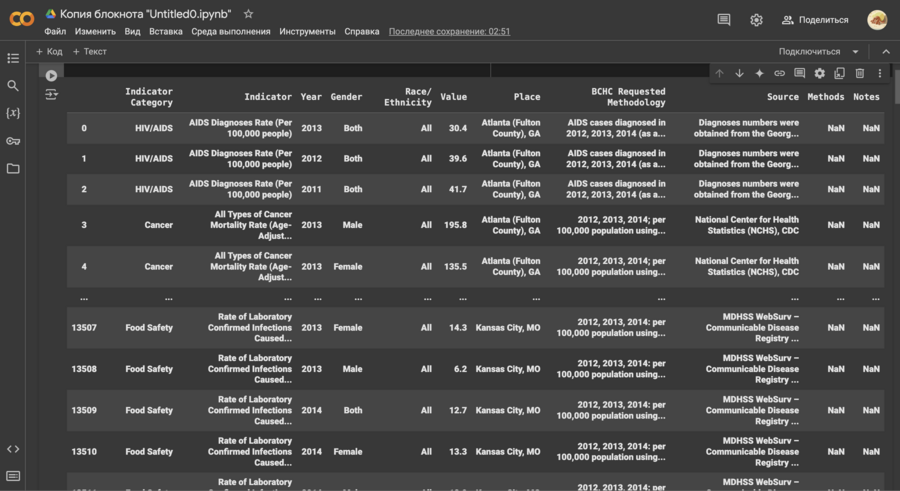Generate with AI sparkle icon
900x491 pixels.
click(759, 73)
